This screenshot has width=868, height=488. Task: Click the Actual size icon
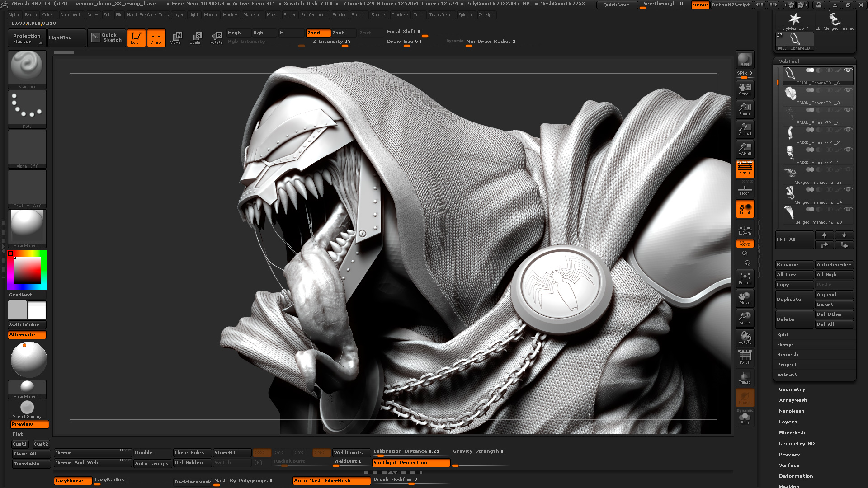(x=745, y=129)
